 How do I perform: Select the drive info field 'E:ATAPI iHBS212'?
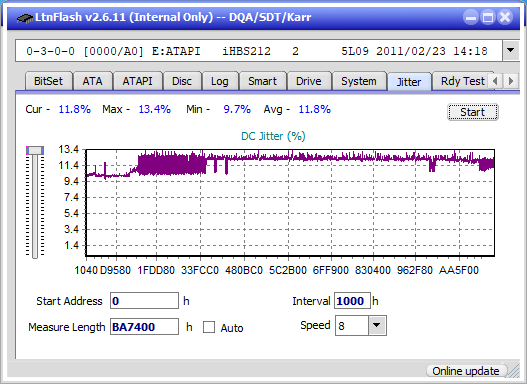click(259, 51)
